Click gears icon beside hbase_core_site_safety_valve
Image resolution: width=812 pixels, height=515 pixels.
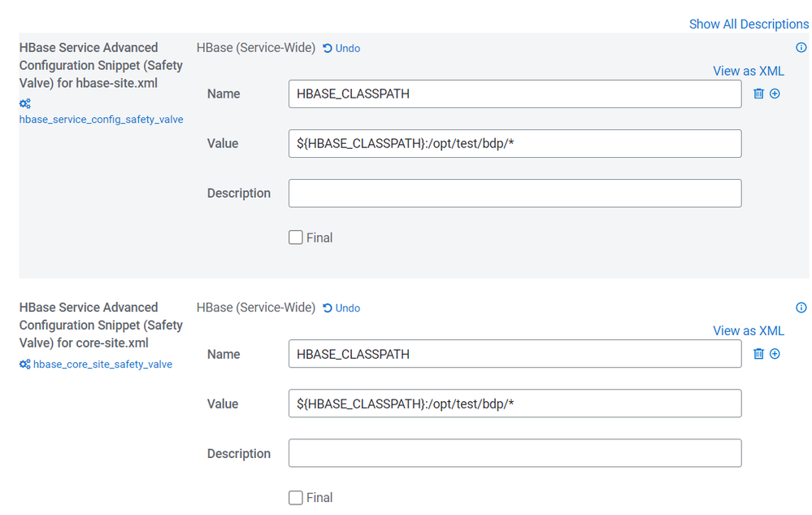(x=25, y=364)
